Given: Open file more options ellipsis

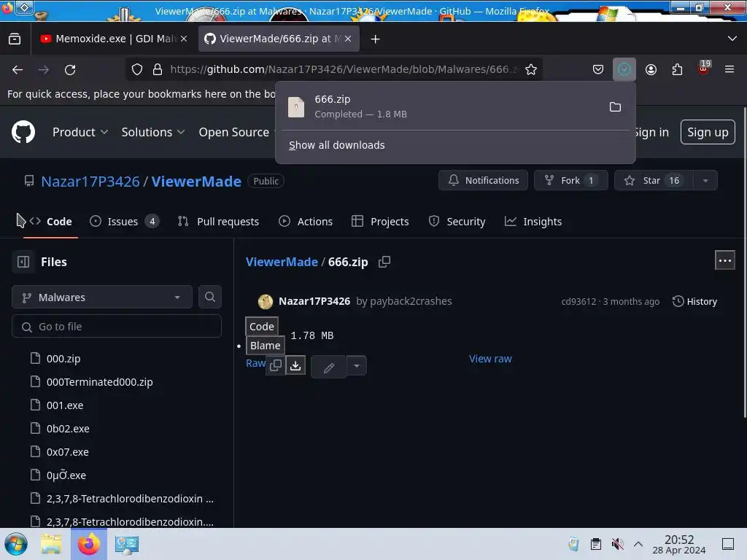Looking at the screenshot, I should 724,260.
